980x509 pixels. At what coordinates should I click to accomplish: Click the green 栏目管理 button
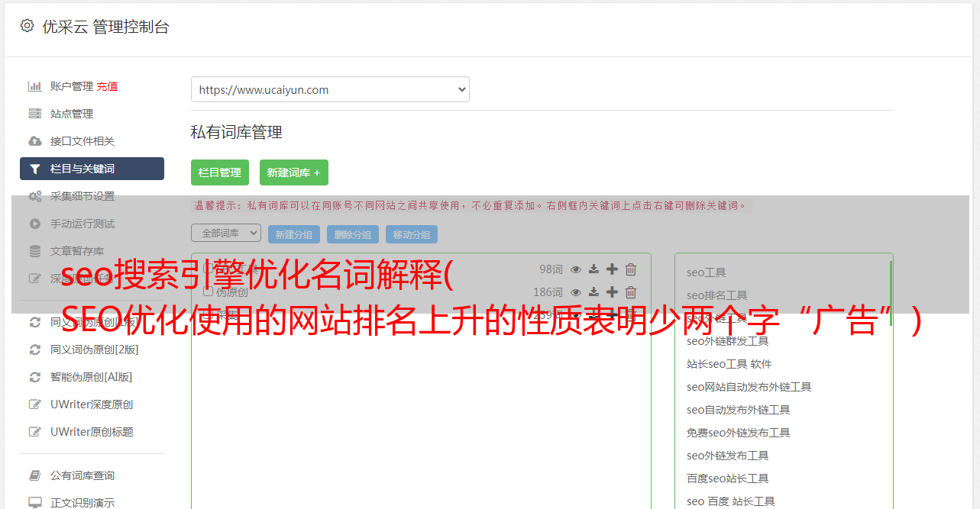tap(220, 172)
